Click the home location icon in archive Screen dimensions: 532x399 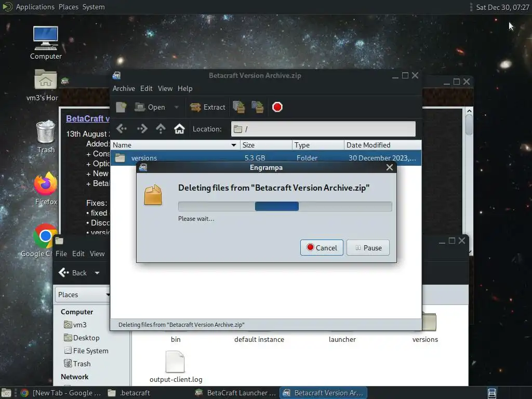[179, 129]
